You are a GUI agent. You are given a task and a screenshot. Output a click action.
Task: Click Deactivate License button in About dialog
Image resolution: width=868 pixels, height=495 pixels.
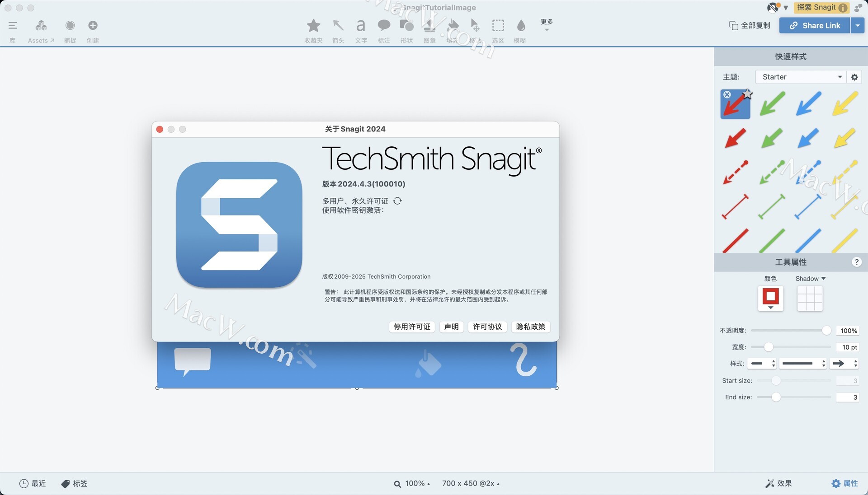(412, 327)
